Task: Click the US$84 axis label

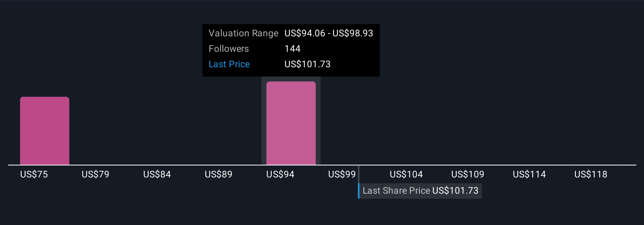Action: coord(157,174)
